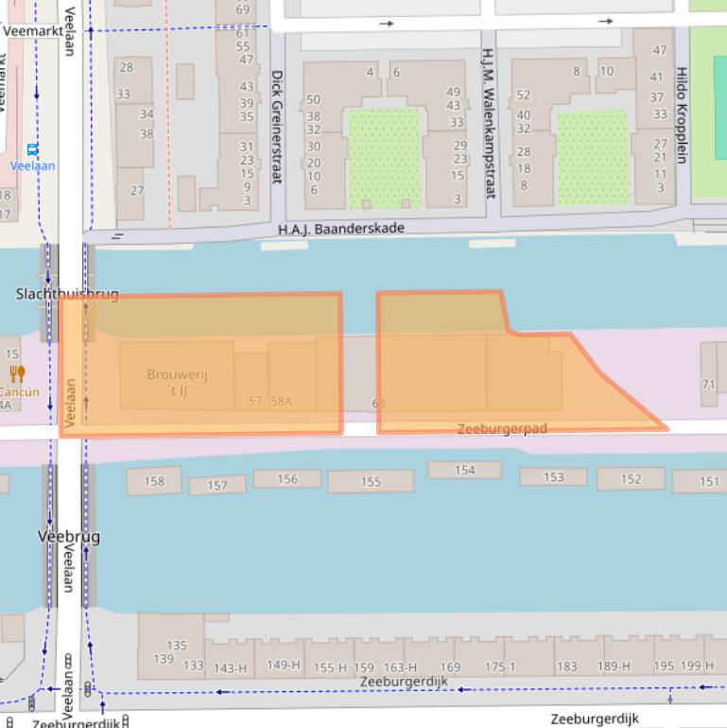
Task: Click the Veebrug bridge label
Action: [68, 536]
